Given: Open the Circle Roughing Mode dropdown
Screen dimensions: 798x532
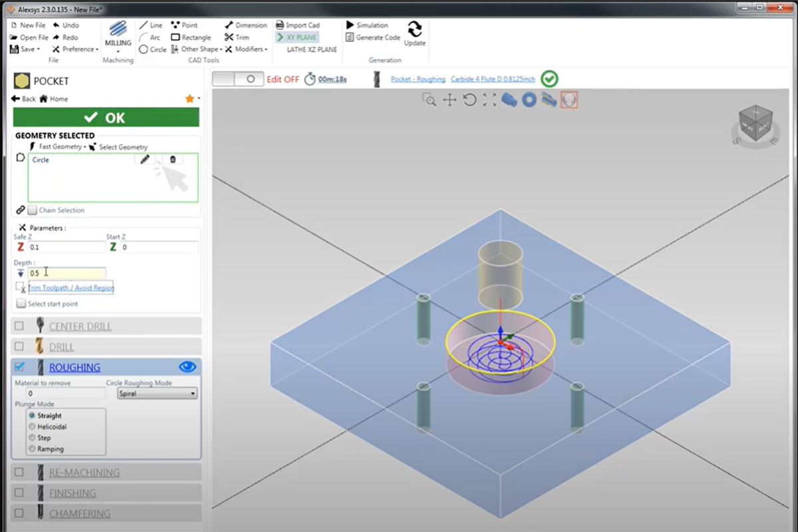Looking at the screenshot, I should pyautogui.click(x=157, y=394).
